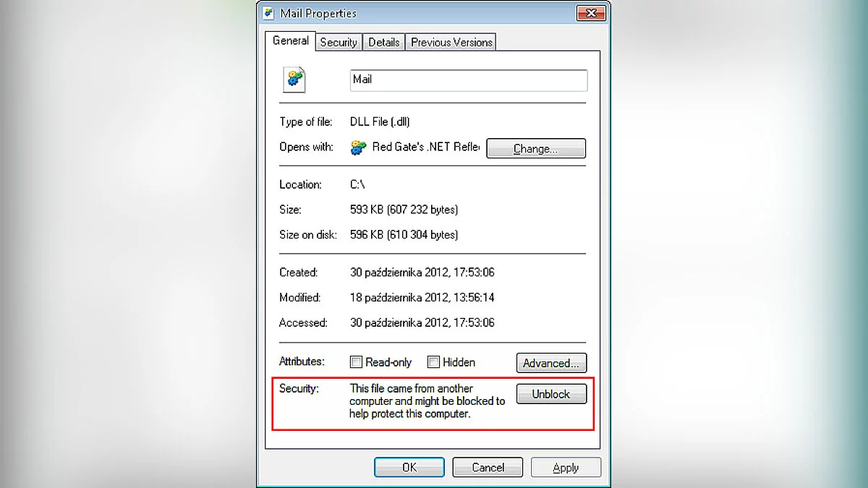Viewport: 868px width, 488px height.
Task: Click the large DLL file icon
Action: (294, 80)
